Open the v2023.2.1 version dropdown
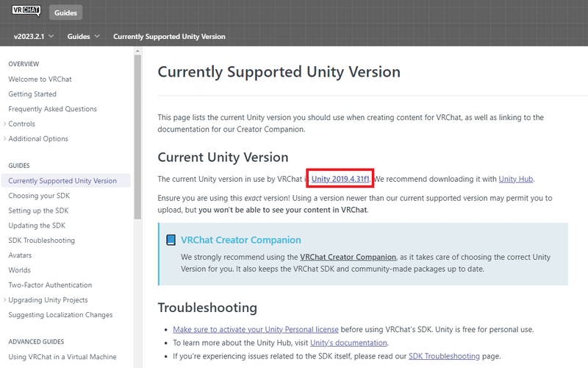 tap(34, 36)
